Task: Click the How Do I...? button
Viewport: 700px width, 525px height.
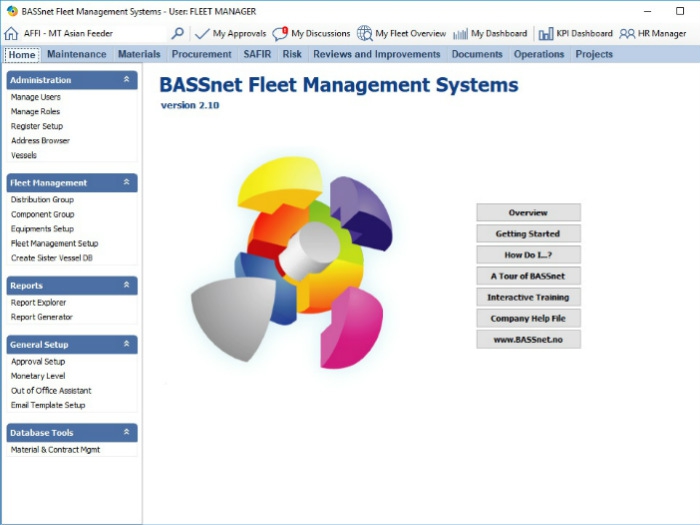Action: tap(529, 255)
